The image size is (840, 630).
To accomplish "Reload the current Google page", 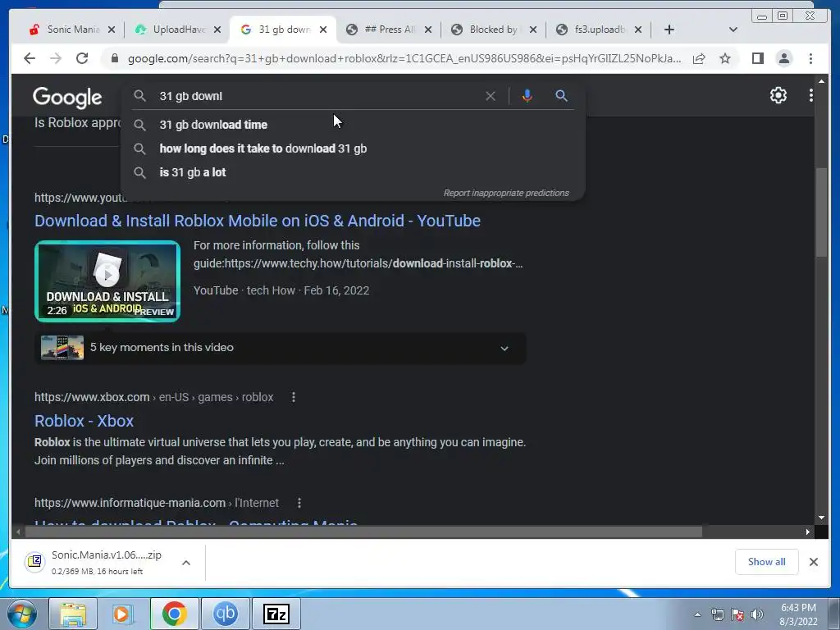I will (82, 58).
